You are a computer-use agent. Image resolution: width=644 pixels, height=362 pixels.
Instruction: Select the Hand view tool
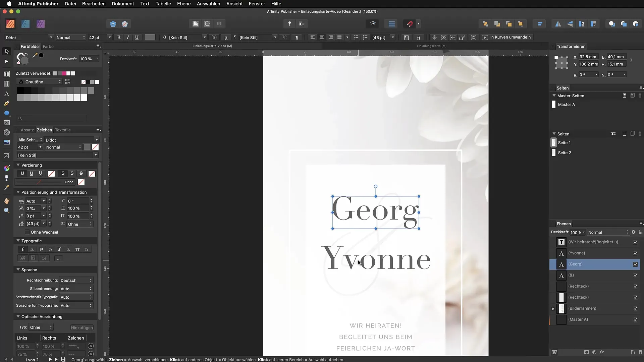pos(7,201)
